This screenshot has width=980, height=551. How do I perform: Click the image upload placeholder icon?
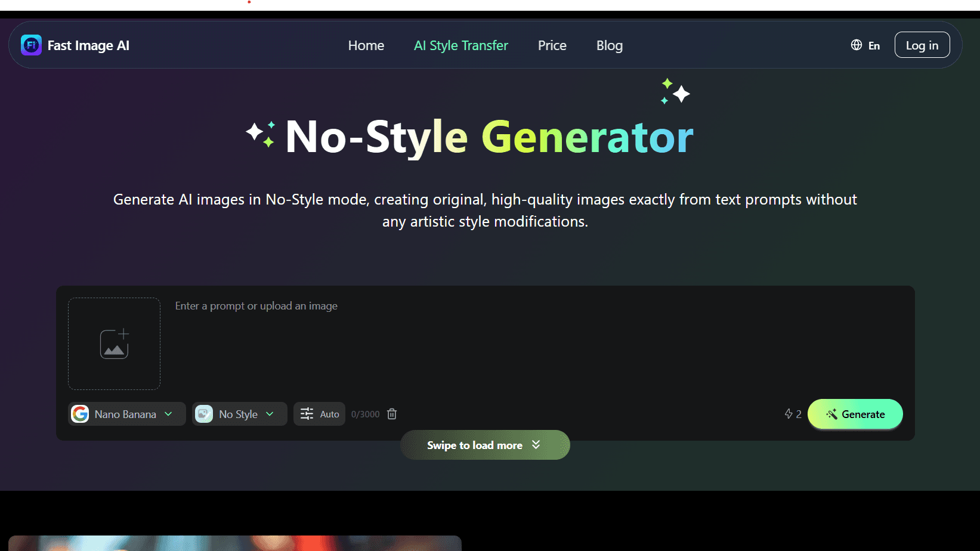click(114, 343)
